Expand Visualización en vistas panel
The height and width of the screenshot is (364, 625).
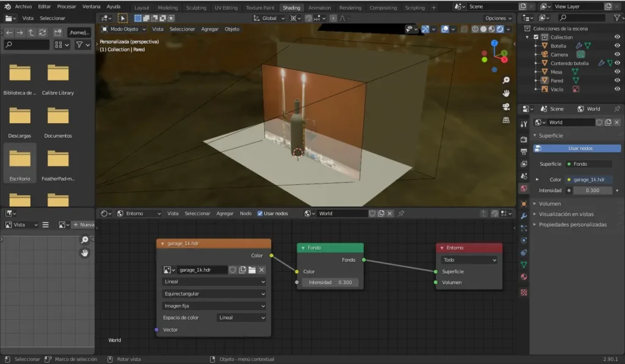click(566, 214)
